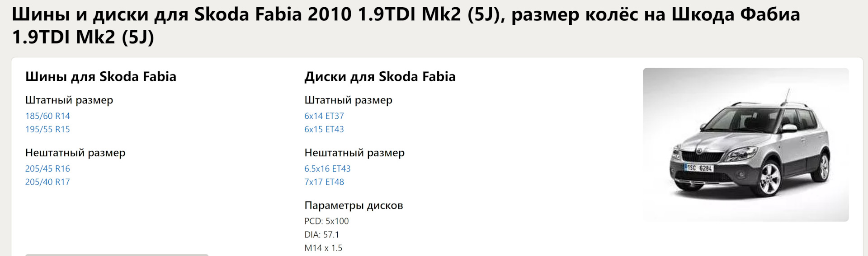Click the gray bar below tire sizes

click(117, 255)
